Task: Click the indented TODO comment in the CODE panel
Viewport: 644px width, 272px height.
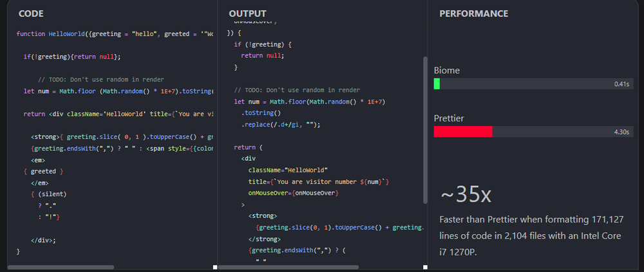Action: tap(101, 80)
